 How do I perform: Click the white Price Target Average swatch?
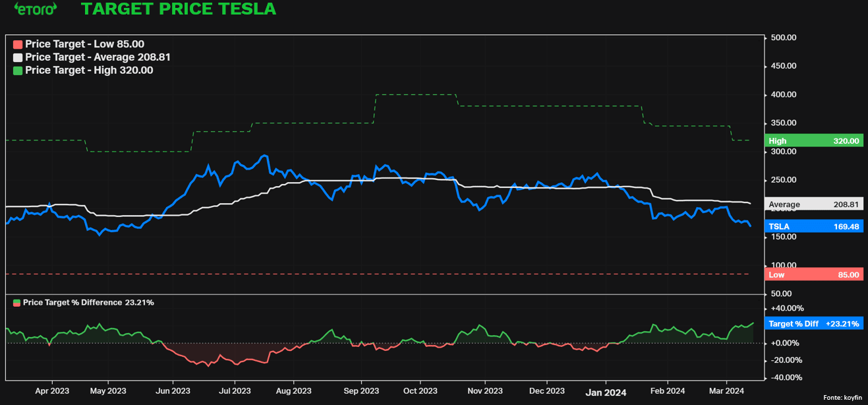point(18,57)
